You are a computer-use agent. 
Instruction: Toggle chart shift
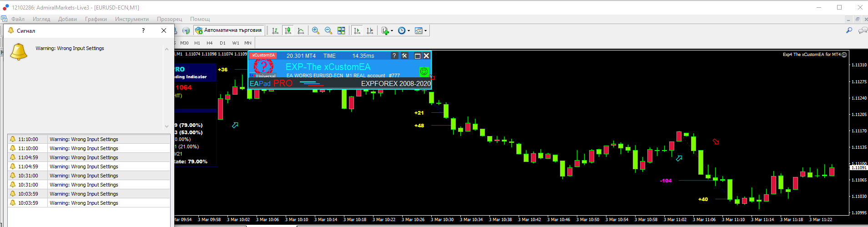click(x=370, y=30)
